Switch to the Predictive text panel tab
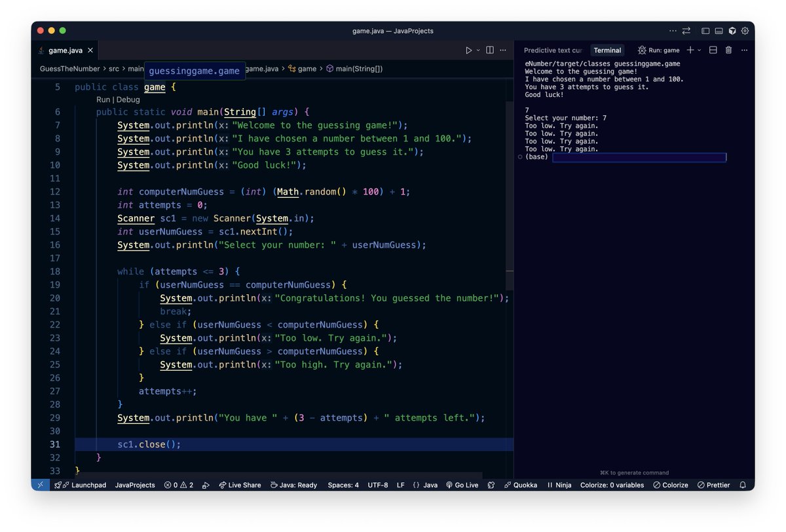 coord(553,50)
